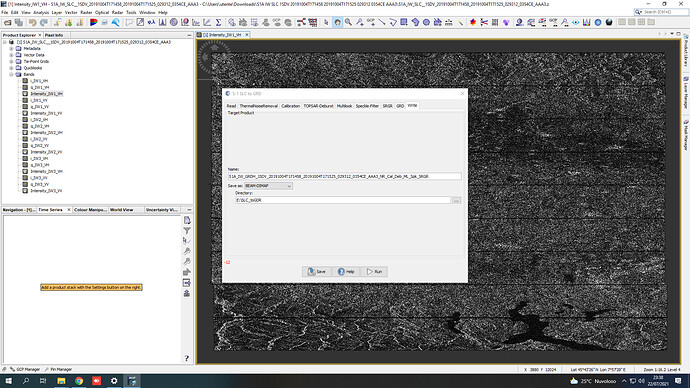Image resolution: width=690 pixels, height=388 pixels.
Task: Expand the Tie-Point Grids folder node
Action: tap(12, 62)
